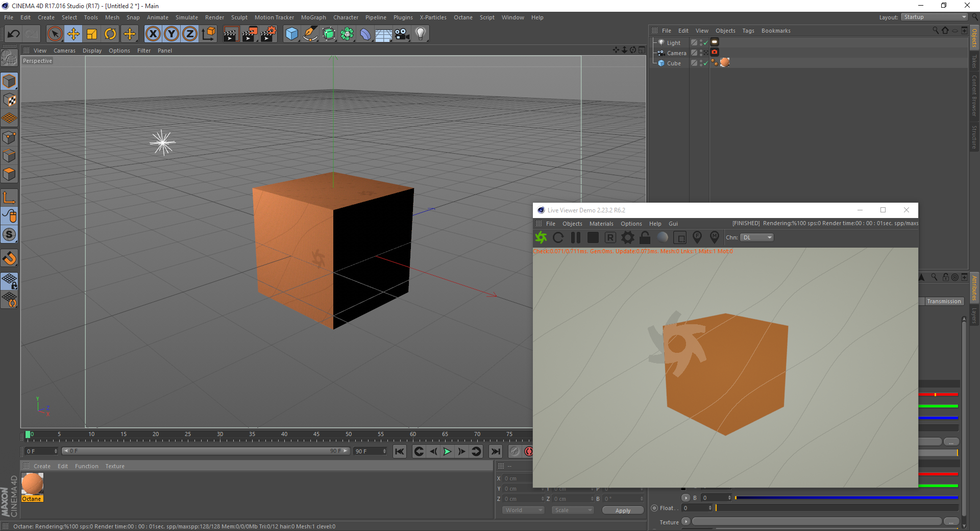Click the Apply button

[623, 510]
